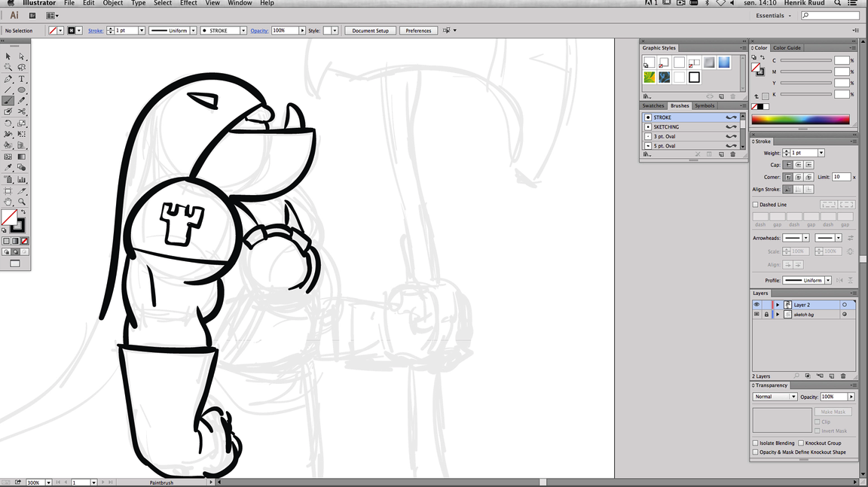Enable Opacity & Mask Define Knockout Shape
This screenshot has height=487, width=868.
[755, 452]
